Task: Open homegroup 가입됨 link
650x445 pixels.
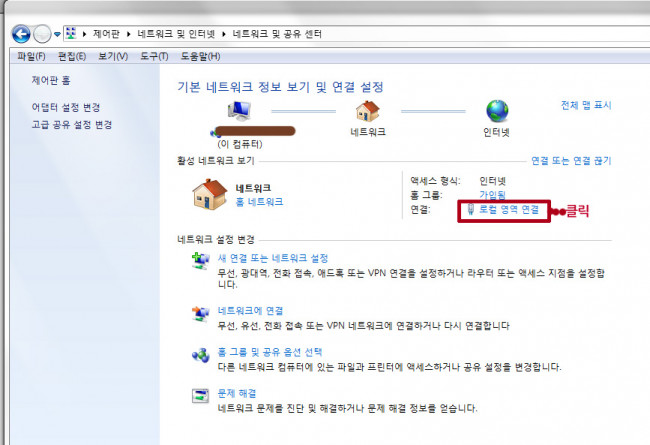Action: point(492,194)
